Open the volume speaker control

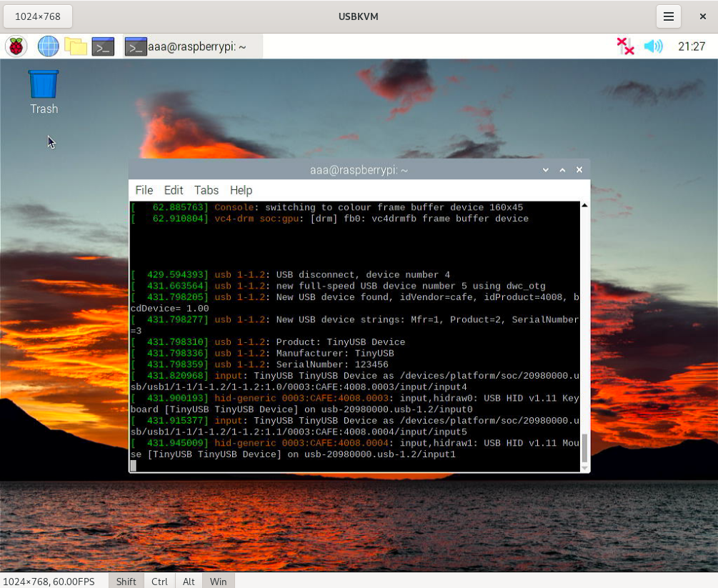pos(654,46)
